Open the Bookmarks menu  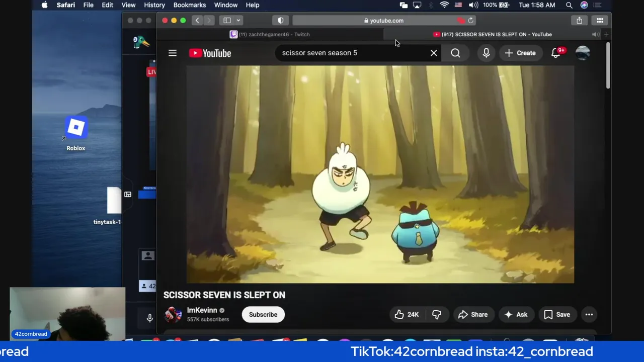(x=189, y=5)
